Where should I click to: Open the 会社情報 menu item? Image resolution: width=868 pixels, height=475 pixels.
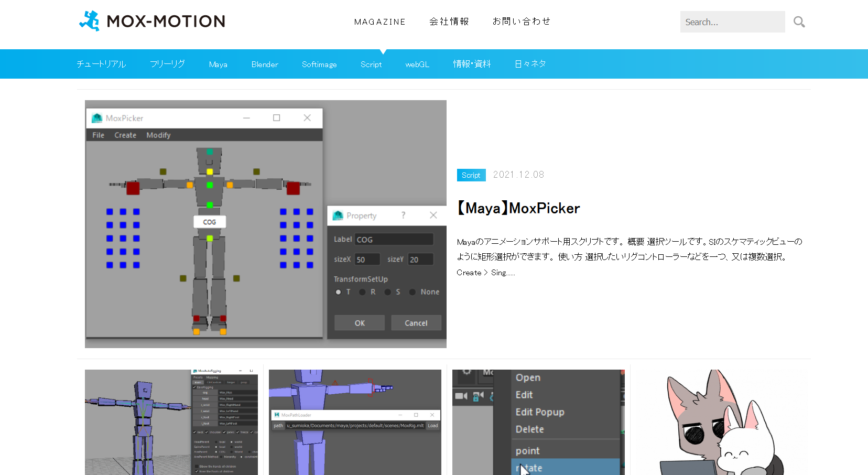[449, 21]
